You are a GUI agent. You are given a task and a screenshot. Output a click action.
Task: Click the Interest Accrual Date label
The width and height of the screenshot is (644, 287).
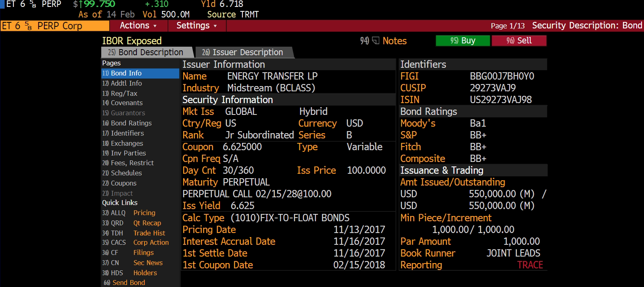point(229,242)
